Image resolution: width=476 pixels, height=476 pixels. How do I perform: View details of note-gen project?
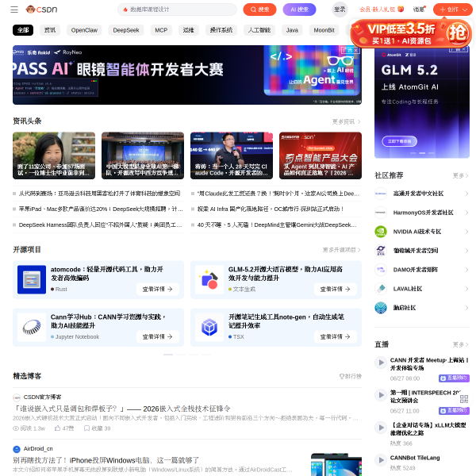336,337
